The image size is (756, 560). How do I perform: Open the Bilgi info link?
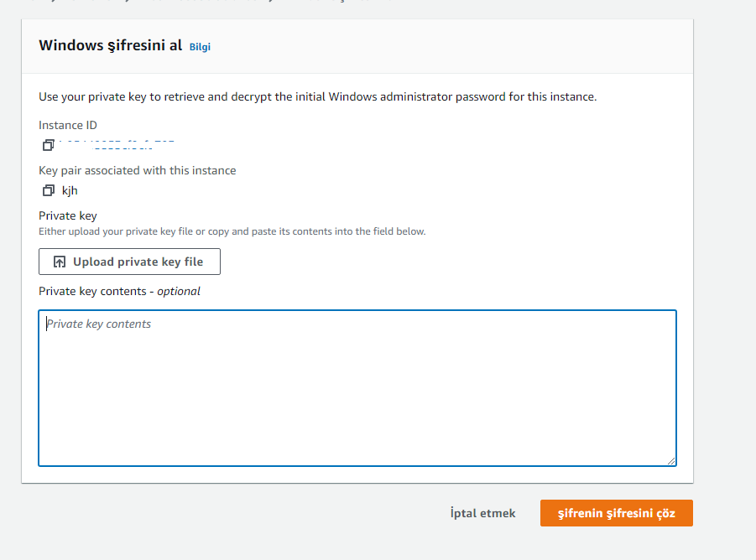pyautogui.click(x=200, y=47)
